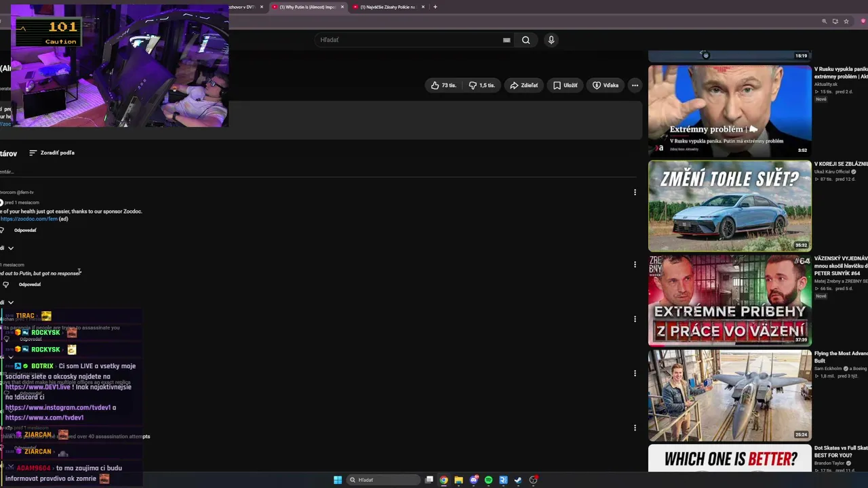
Task: Open Discord from the taskbar
Action: click(474, 480)
